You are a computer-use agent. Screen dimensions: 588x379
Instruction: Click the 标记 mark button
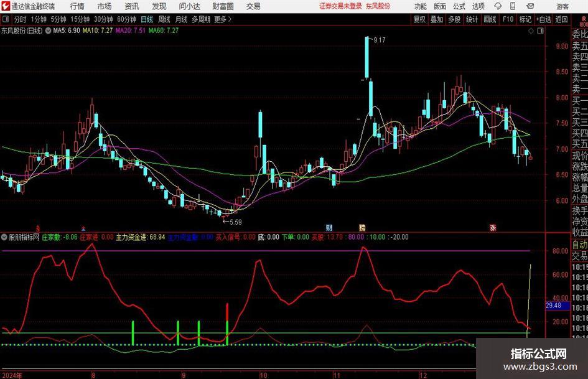[x=525, y=19]
